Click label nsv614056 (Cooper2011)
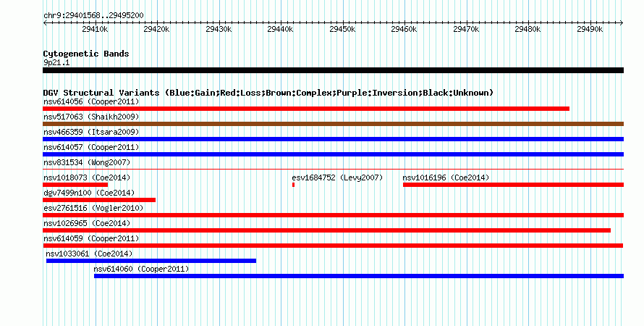Viewport: 644px width, 326px height. click(x=91, y=101)
